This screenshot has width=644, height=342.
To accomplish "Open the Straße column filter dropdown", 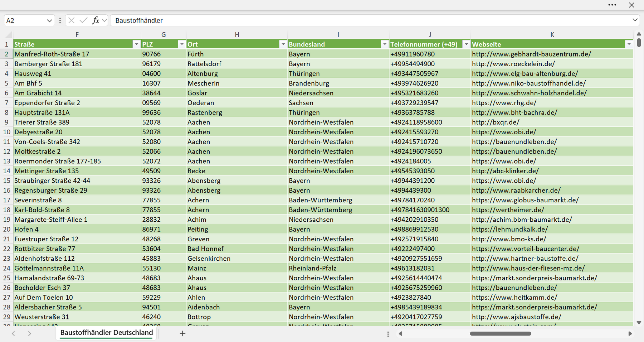I will coord(136,44).
